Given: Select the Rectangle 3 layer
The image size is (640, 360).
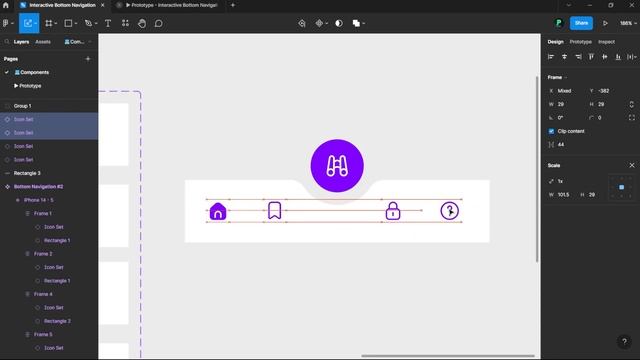Looking at the screenshot, I should pyautogui.click(x=49, y=173).
